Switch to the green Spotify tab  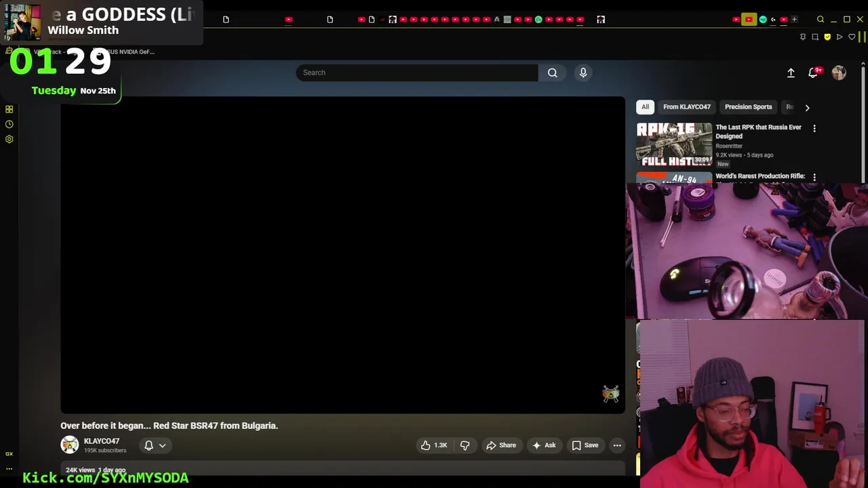[x=538, y=20]
